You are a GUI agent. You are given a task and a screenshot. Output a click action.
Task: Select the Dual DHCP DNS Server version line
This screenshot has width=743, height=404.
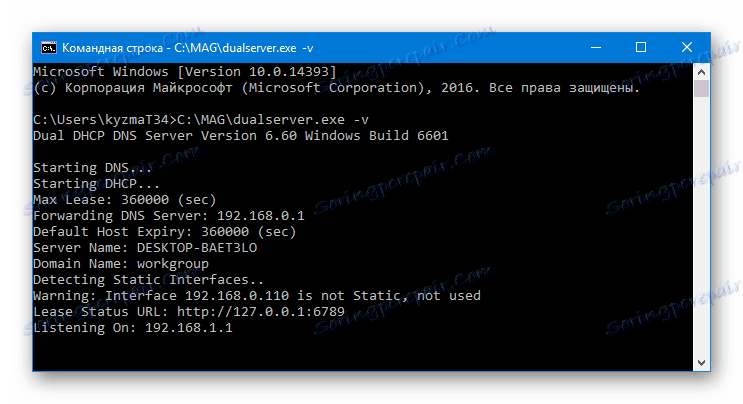240,135
